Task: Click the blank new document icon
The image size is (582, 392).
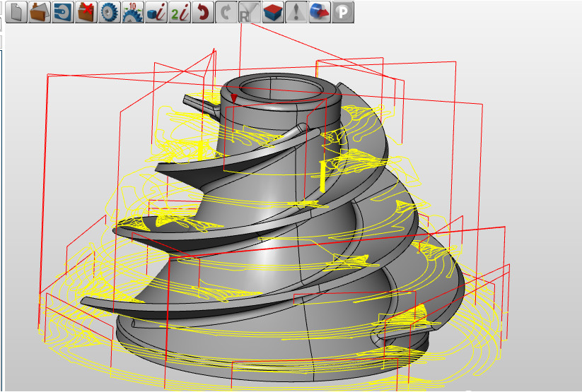Action: click(x=16, y=12)
